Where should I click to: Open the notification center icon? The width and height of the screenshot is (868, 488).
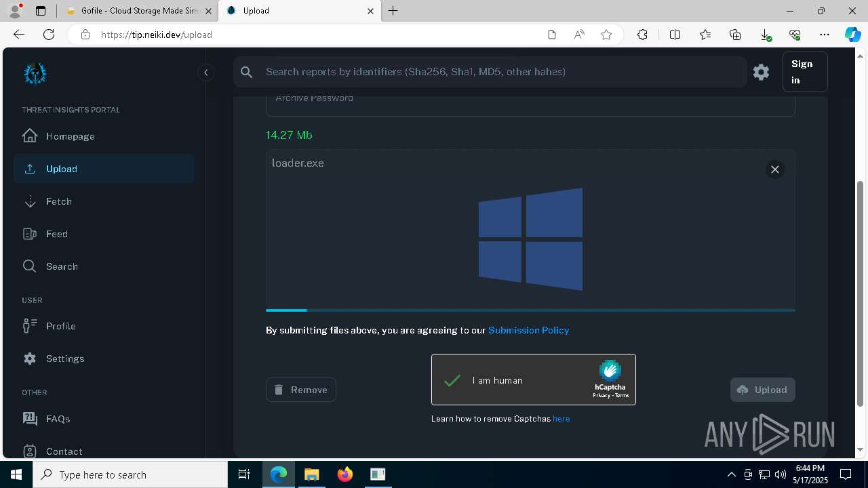point(846,474)
